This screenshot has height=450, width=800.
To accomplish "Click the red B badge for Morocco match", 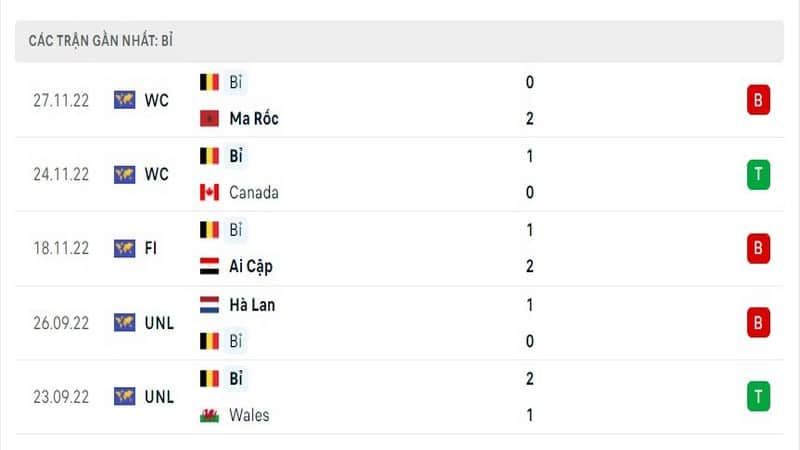I will (x=758, y=100).
